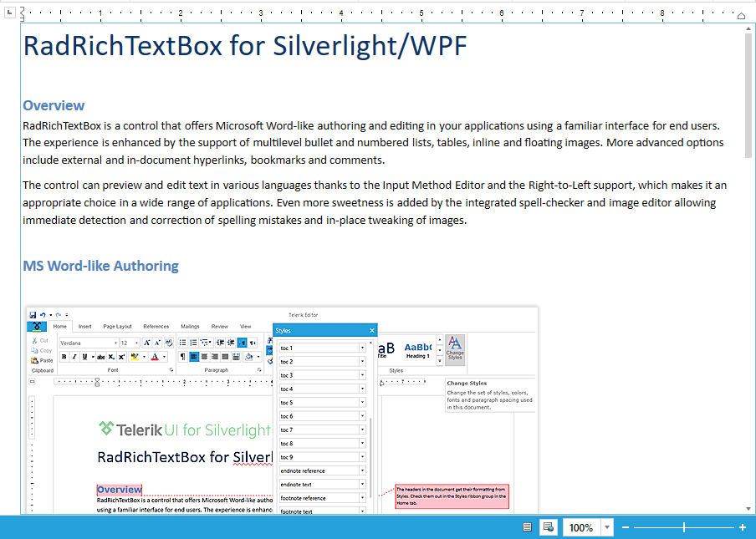Click the page layout view icon in the status bar

[549, 526]
